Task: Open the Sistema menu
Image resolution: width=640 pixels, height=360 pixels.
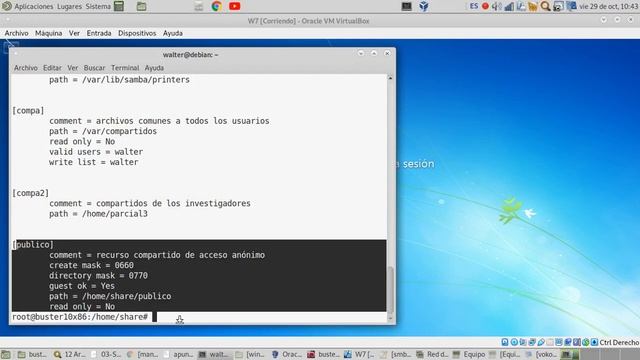Action: [98, 6]
